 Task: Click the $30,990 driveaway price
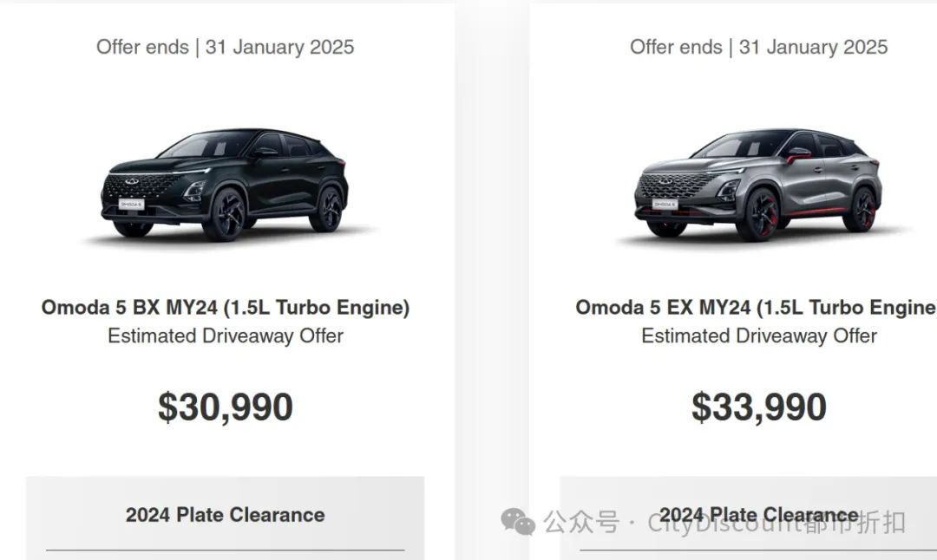pos(225,407)
